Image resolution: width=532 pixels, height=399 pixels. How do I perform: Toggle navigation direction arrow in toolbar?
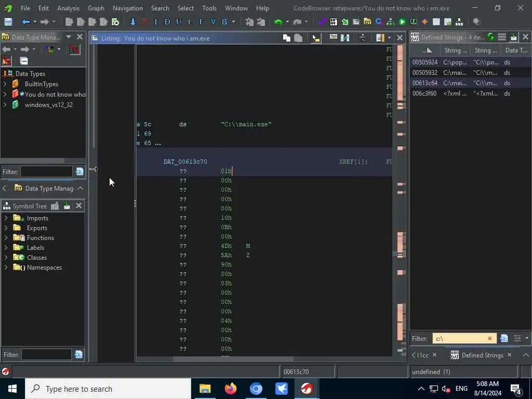pyautogui.click(x=132, y=22)
